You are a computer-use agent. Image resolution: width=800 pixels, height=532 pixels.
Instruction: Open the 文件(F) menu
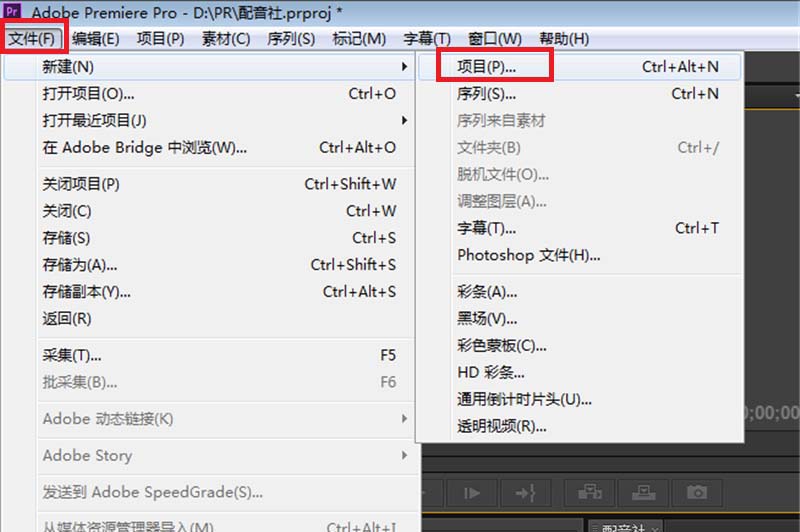pyautogui.click(x=33, y=39)
